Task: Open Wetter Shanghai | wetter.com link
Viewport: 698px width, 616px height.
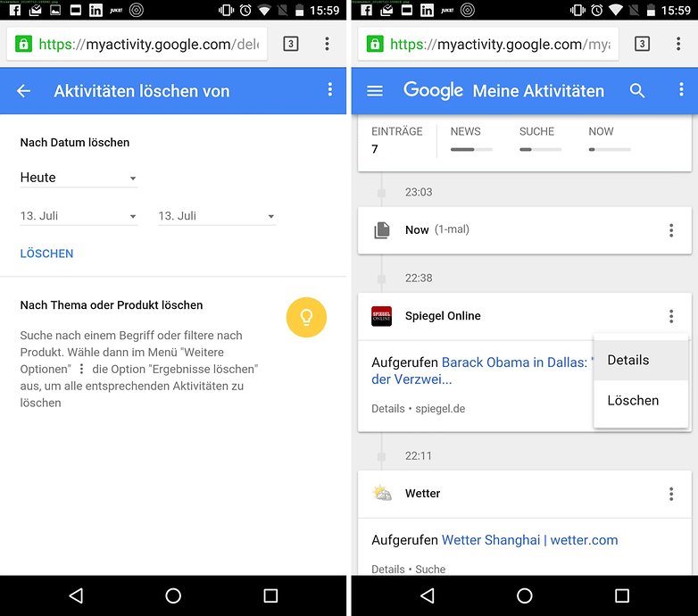Action: pyautogui.click(x=529, y=540)
